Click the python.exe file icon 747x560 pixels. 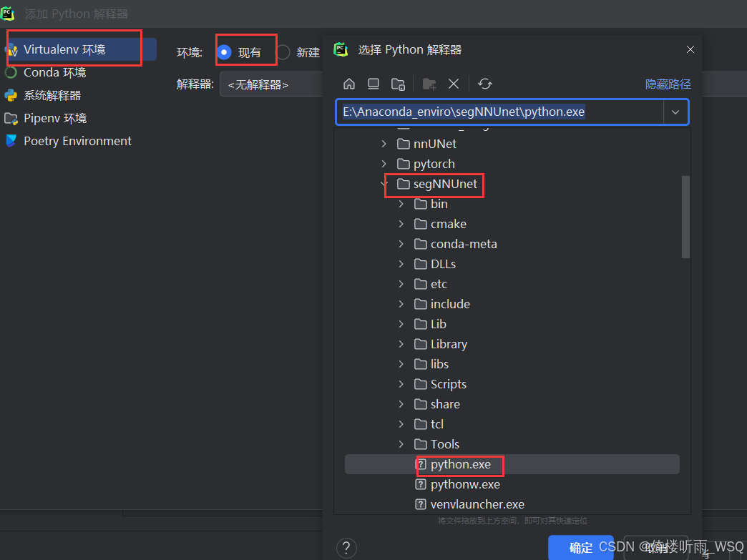click(x=421, y=464)
